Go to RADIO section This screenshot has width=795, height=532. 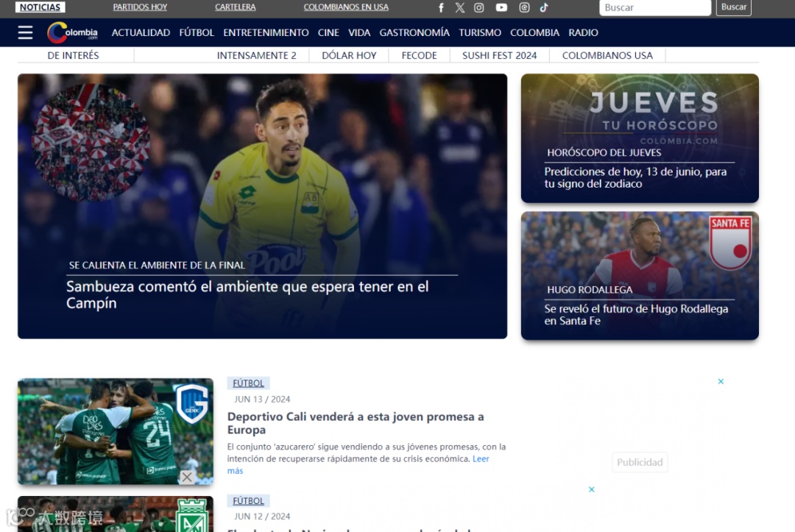pyautogui.click(x=584, y=32)
